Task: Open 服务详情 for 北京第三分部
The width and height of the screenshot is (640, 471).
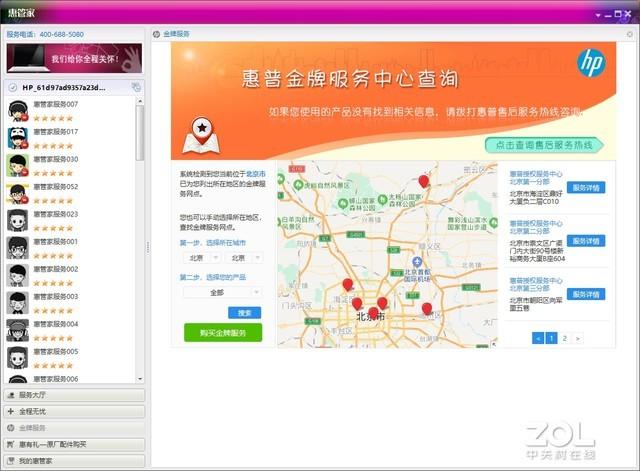Action: pos(586,294)
